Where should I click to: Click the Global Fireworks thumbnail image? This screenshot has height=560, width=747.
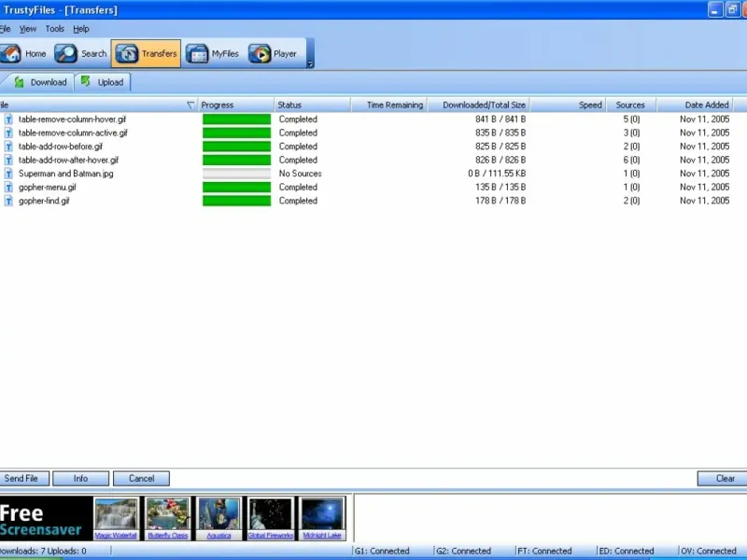coord(271,514)
